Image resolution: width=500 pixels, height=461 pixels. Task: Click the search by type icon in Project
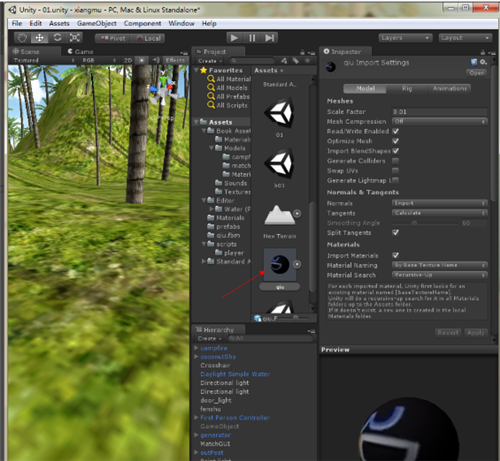[x=284, y=61]
